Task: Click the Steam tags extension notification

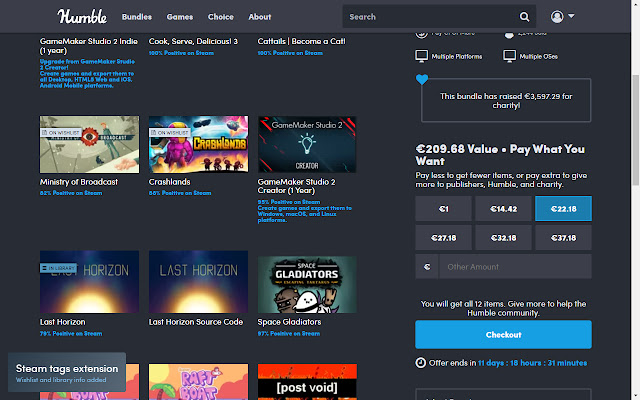Action: coord(67,373)
